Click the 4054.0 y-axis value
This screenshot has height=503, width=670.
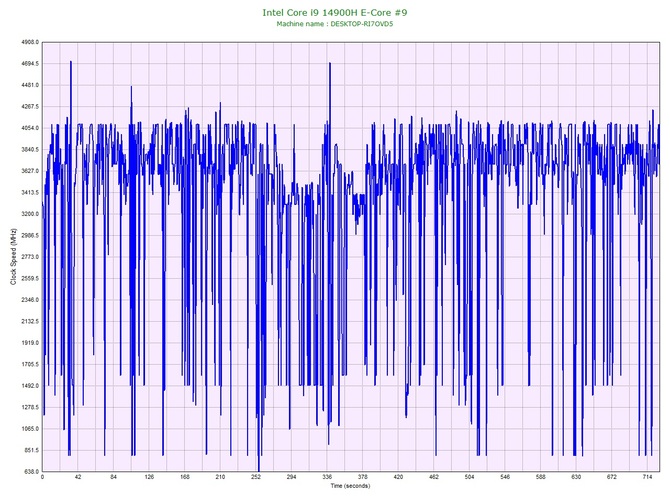point(30,128)
